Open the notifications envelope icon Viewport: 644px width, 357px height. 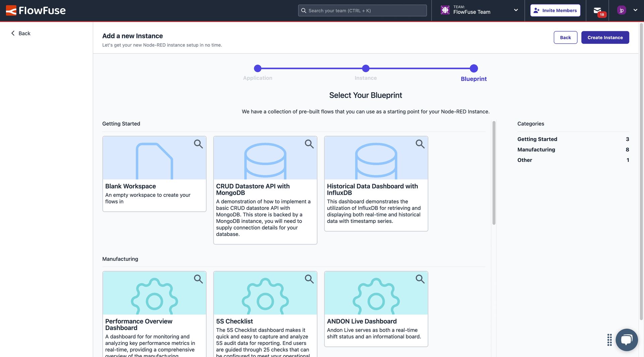point(597,10)
